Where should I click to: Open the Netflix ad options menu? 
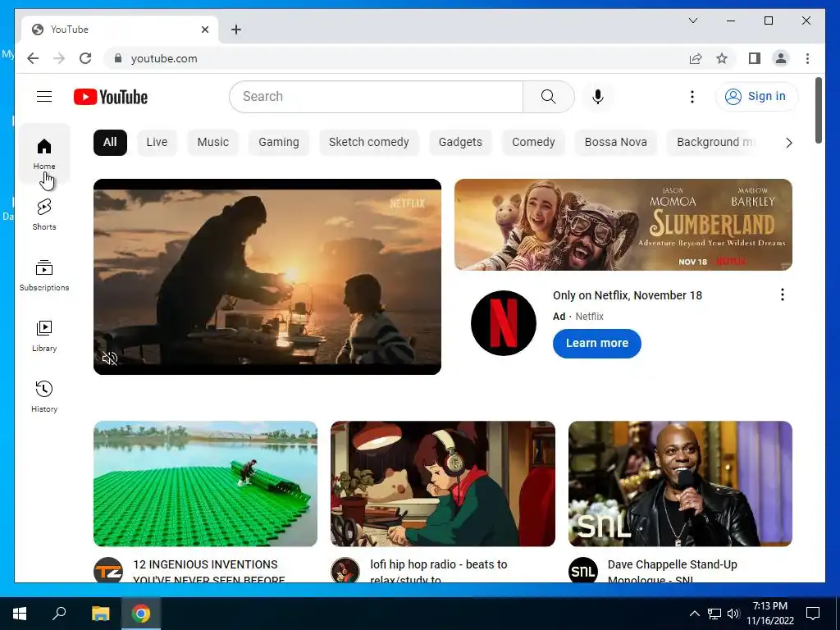782,294
